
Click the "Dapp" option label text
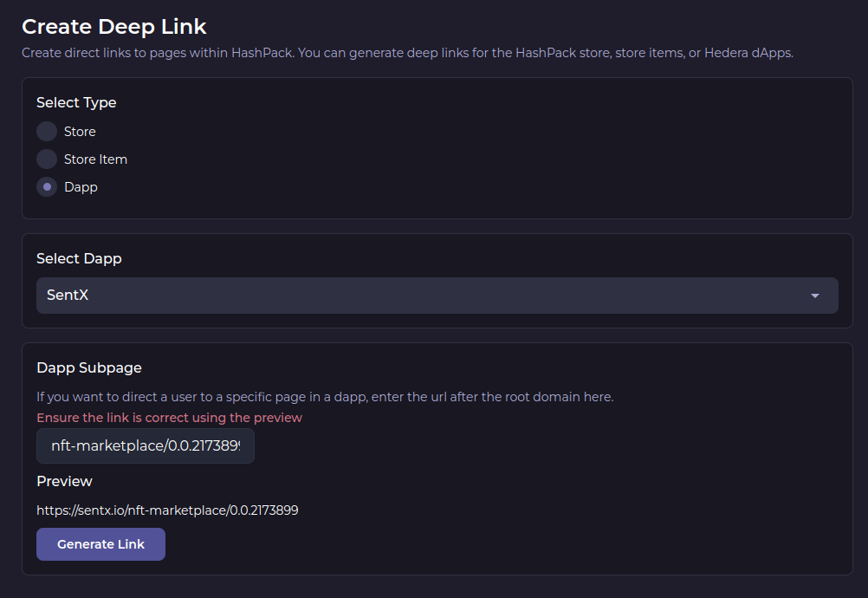[x=81, y=187]
